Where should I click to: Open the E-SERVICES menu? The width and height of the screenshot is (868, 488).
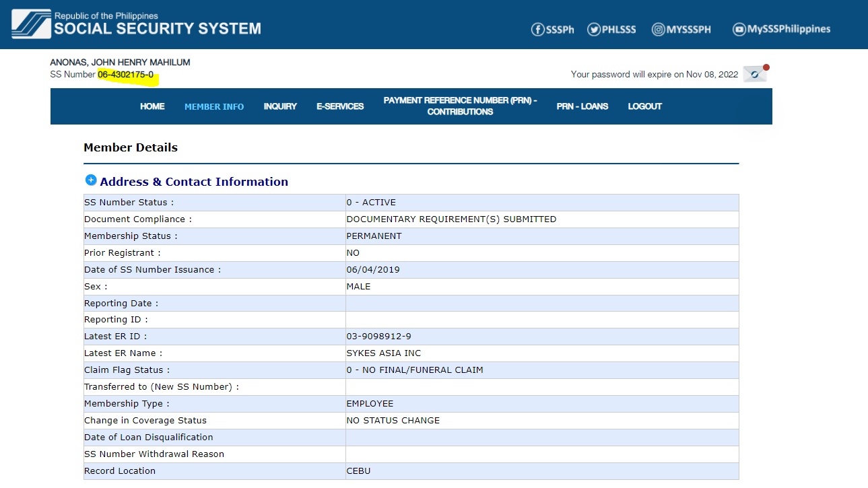340,106
